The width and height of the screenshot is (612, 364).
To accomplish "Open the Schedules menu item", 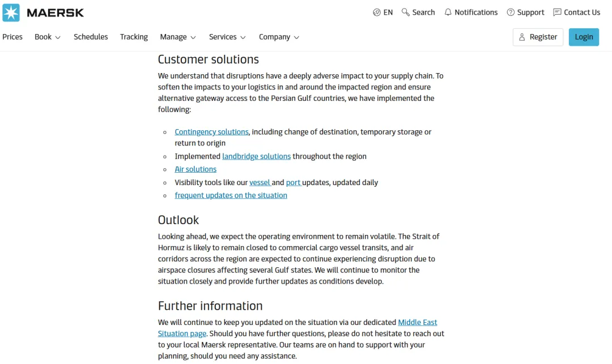I will (91, 37).
